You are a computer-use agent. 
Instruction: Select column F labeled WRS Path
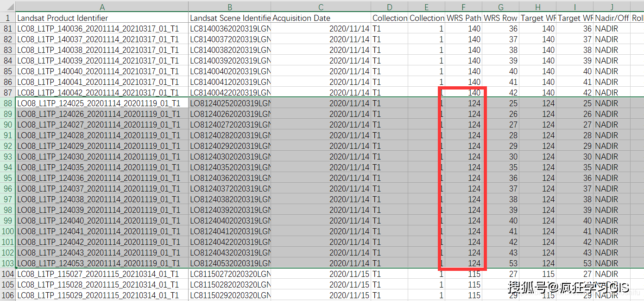(463, 7)
